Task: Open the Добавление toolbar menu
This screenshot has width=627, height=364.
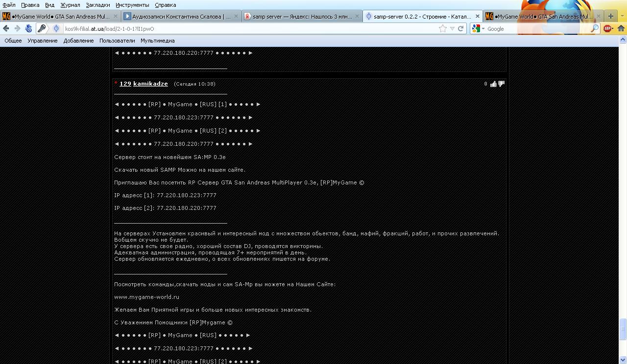Action: 78,41
